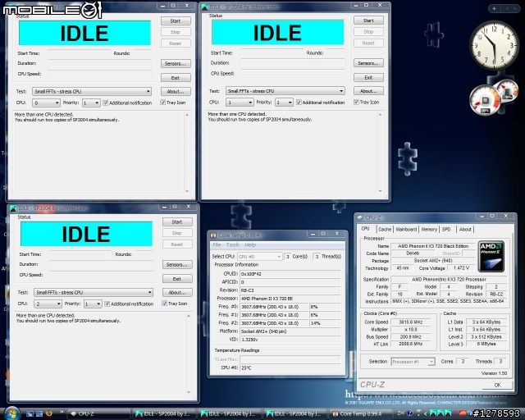
Task: Switch to CPU-Z via its taskbar button
Action: (x=98, y=414)
